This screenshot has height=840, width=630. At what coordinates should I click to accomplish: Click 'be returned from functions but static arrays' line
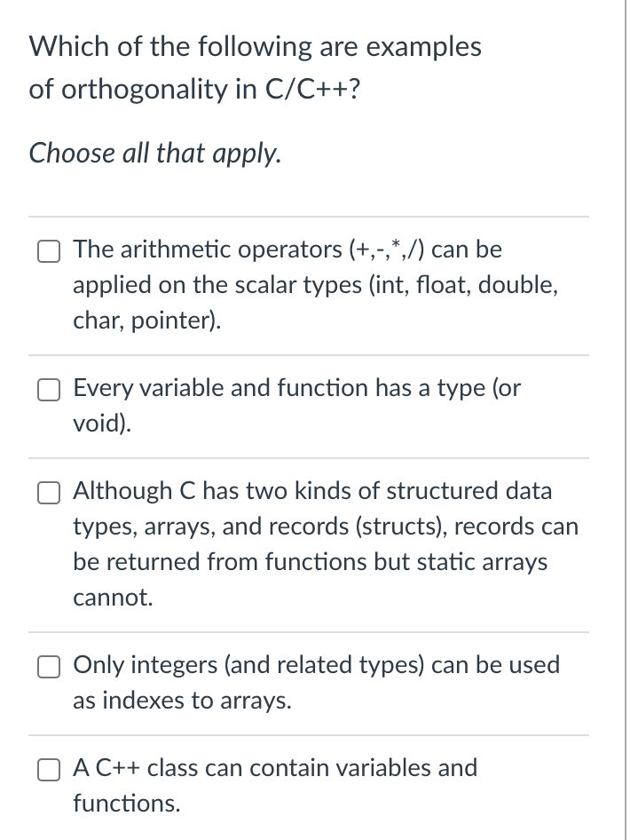pos(311,562)
